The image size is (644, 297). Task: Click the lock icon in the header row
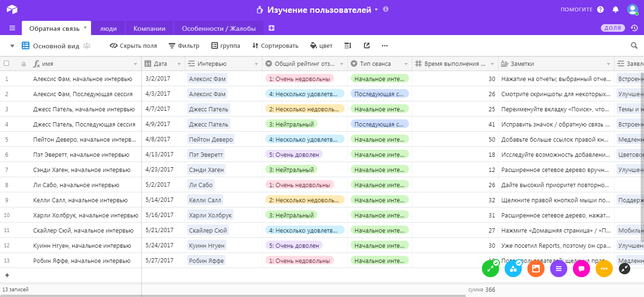pos(23,63)
